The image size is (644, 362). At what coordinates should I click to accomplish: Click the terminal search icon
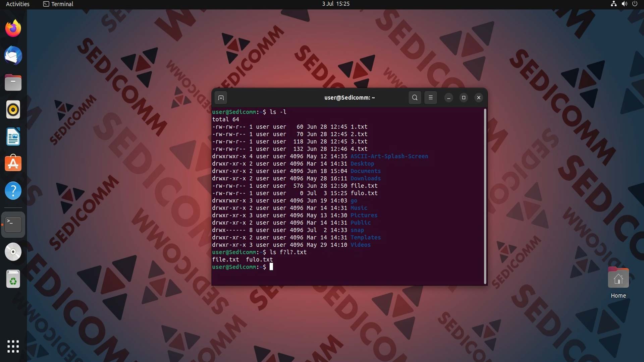point(415,98)
